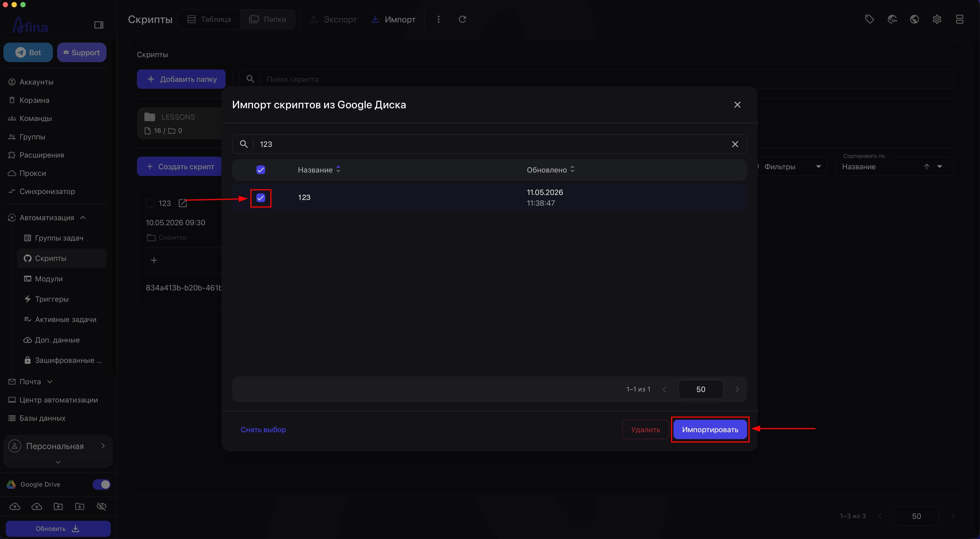Click the cloud upload icon
The height and width of the screenshot is (539, 980).
click(x=15, y=506)
